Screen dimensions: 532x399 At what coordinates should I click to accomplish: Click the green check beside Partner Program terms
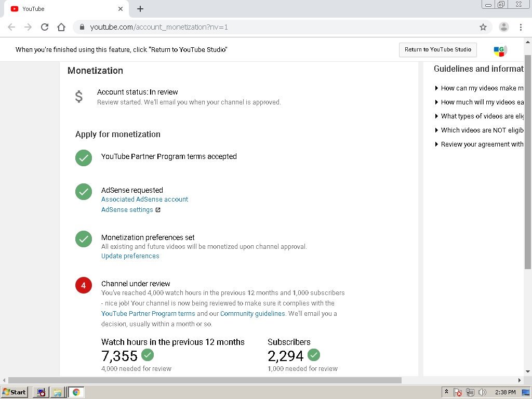84,158
